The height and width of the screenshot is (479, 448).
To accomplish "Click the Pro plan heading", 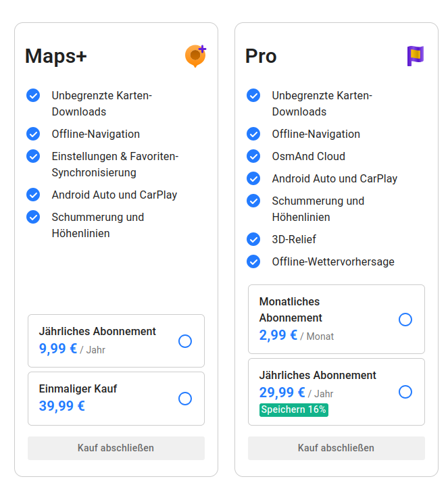I will pos(261,56).
